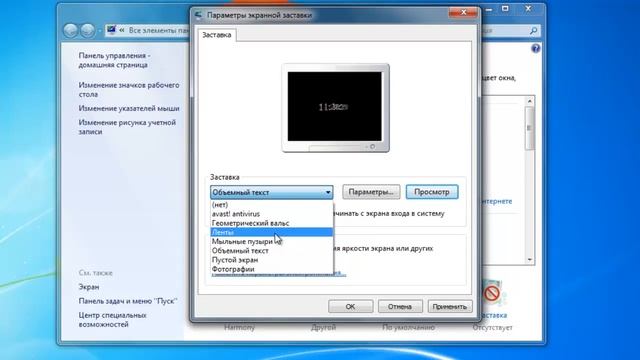Open "Изменение рисунка учетной записи" link
The image size is (640, 360).
click(127, 127)
